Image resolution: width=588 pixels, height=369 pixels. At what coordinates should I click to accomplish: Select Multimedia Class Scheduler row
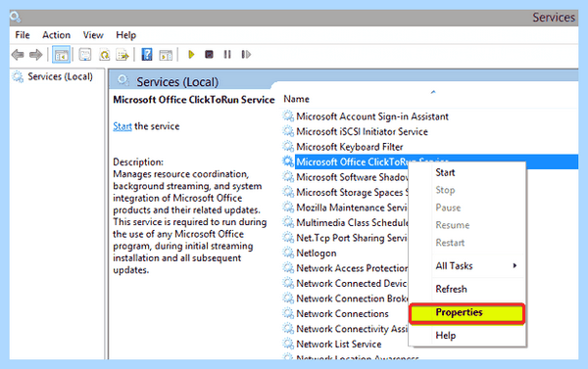click(x=352, y=222)
